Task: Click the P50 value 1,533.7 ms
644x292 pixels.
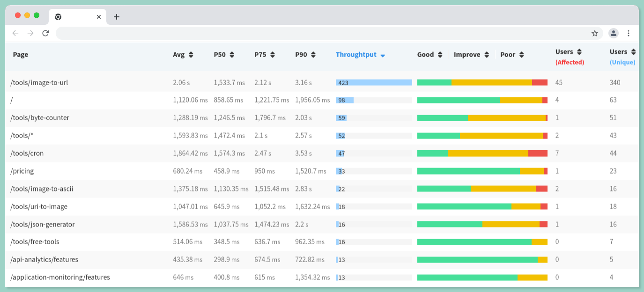Action: coord(229,82)
